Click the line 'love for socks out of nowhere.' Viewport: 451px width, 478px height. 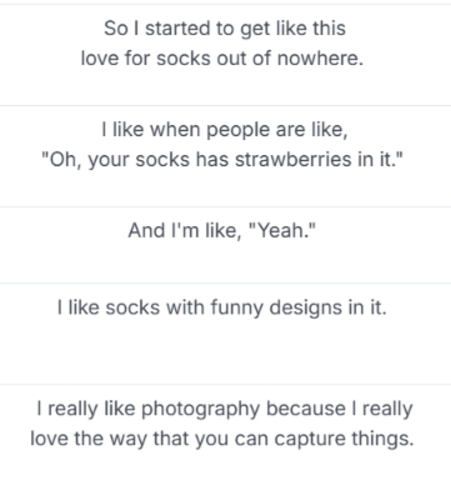pos(222,59)
